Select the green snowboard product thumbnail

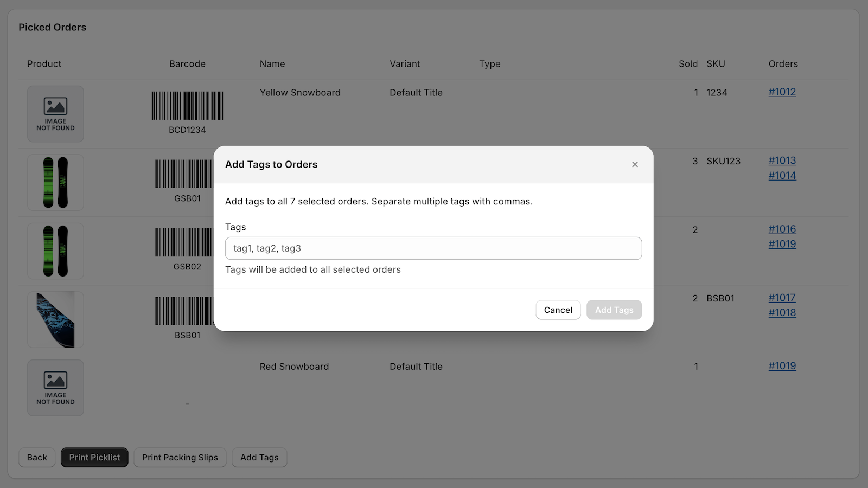point(55,183)
